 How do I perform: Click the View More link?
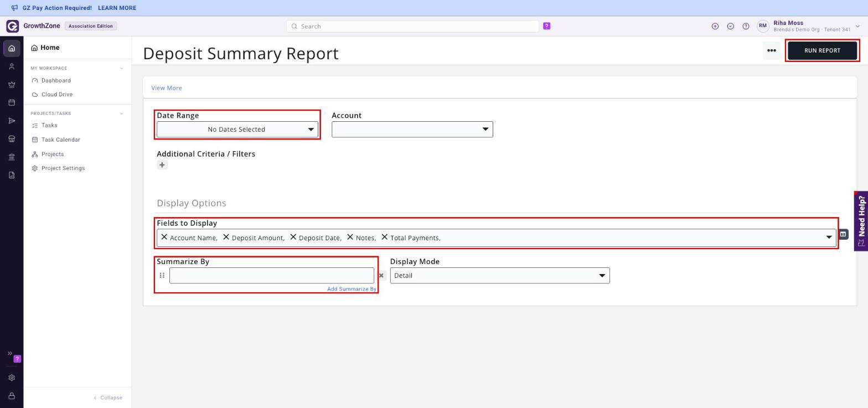point(167,88)
